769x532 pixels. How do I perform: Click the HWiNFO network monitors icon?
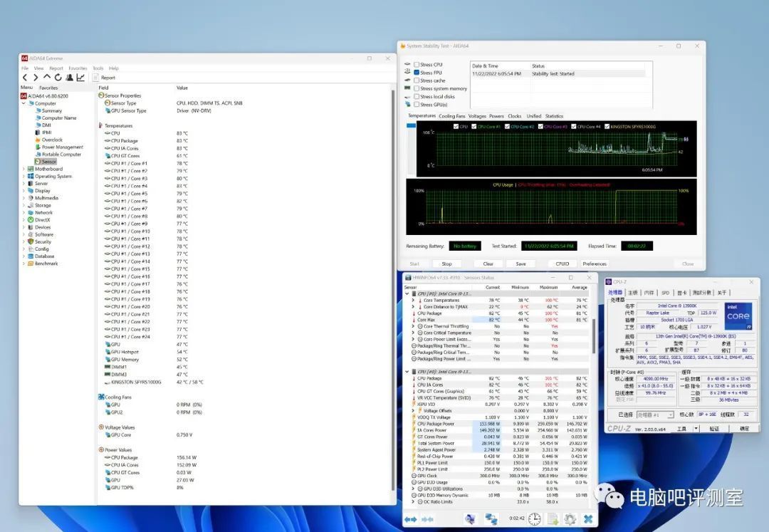[x=491, y=518]
